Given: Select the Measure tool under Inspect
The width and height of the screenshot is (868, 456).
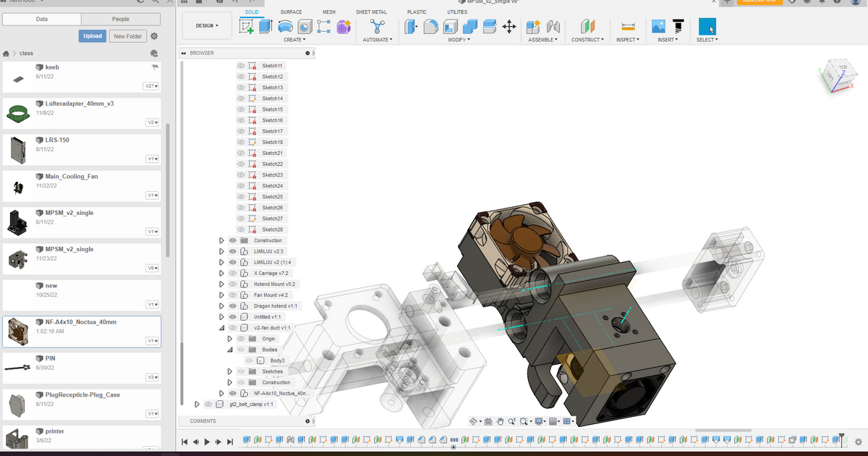Looking at the screenshot, I should (x=626, y=26).
